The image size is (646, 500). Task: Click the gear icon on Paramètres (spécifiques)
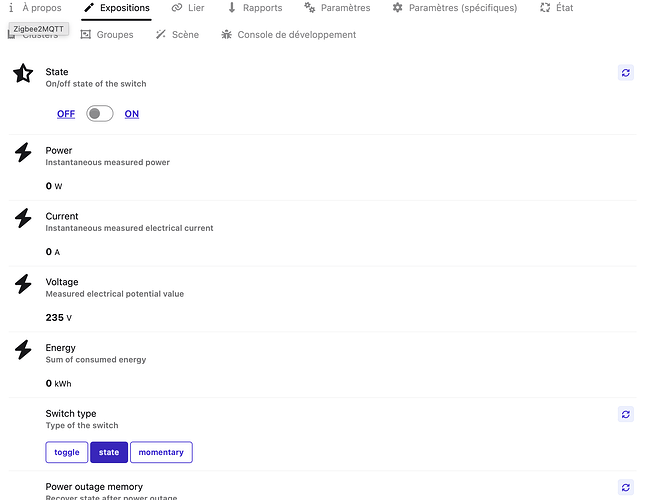click(398, 7)
